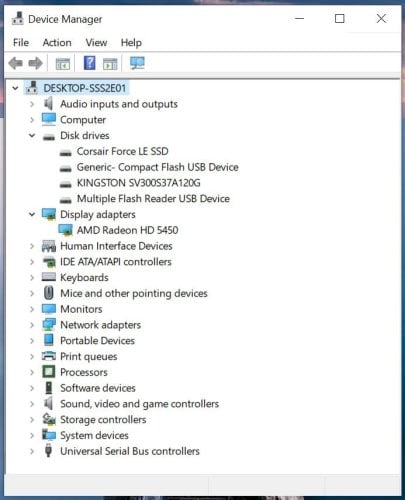
Task: Select Multiple Flash Reader USB Device
Action: [x=153, y=199]
